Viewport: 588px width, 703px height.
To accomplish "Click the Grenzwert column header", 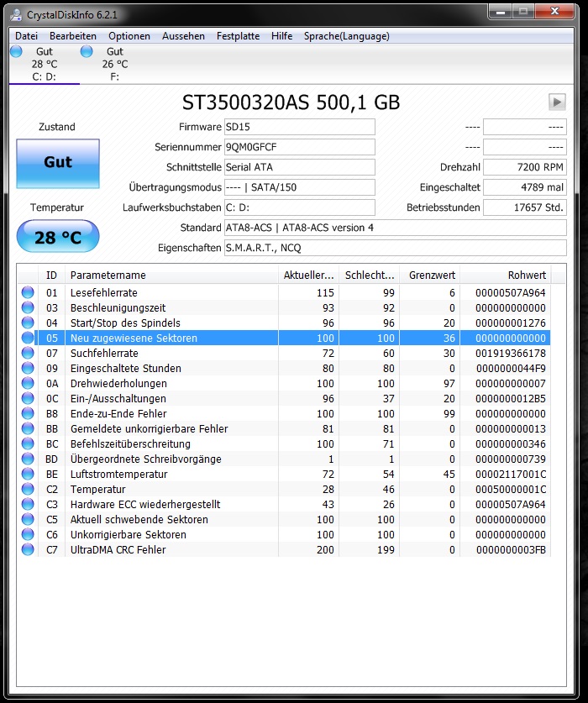I will 430,275.
